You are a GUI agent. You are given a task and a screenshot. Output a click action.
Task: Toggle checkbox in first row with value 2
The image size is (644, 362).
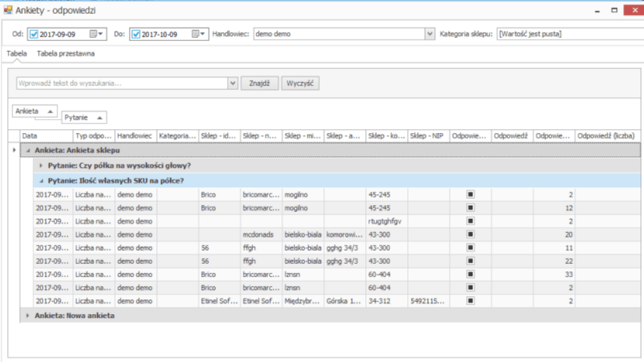(470, 195)
